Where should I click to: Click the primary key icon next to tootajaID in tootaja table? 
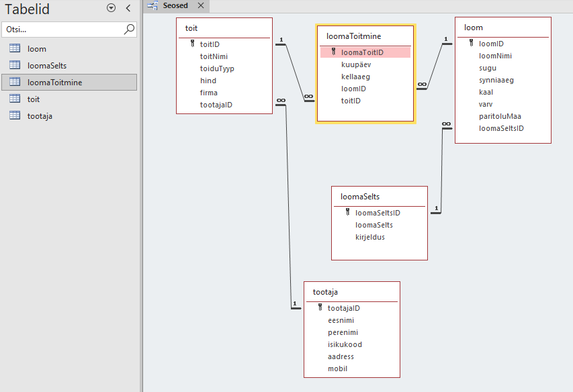coord(320,307)
